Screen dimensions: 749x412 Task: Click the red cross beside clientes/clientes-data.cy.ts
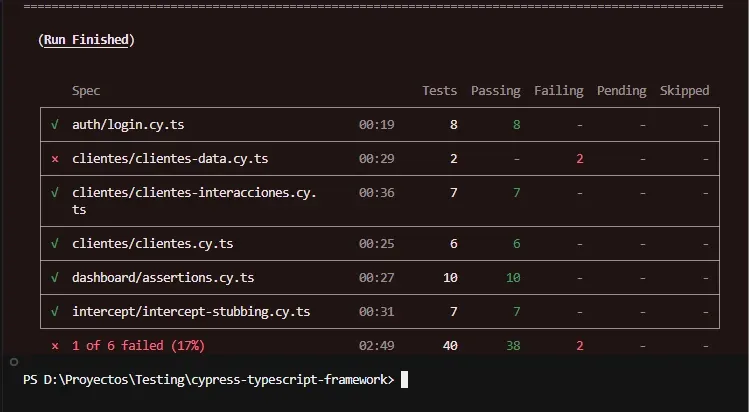[55, 159]
